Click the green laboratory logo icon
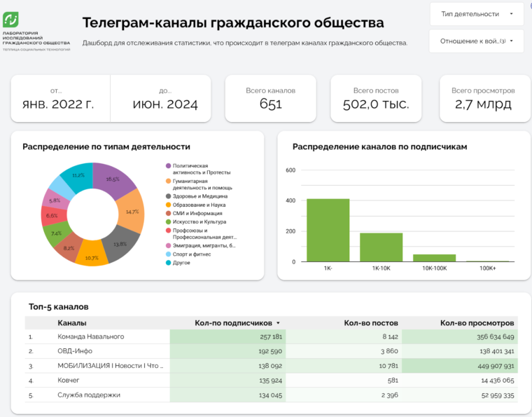The image size is (532, 417). 13,19
